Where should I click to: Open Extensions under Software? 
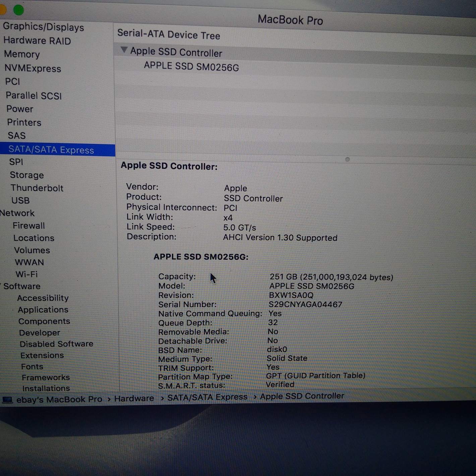coord(42,355)
